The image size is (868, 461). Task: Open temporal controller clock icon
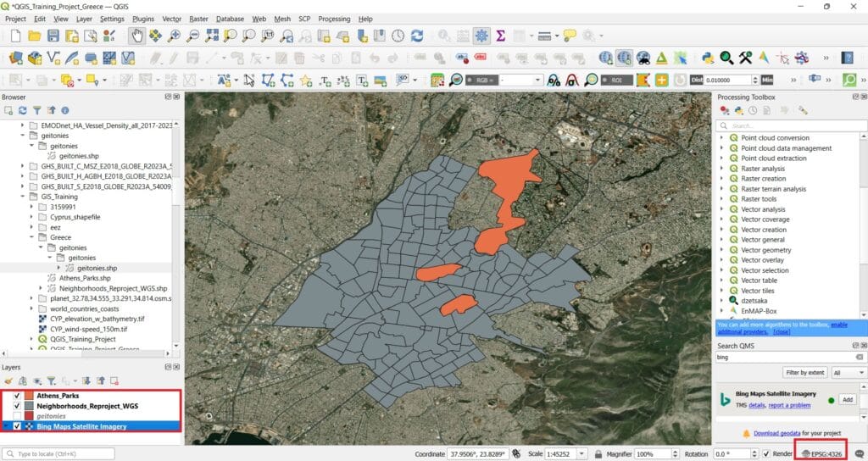398,36
